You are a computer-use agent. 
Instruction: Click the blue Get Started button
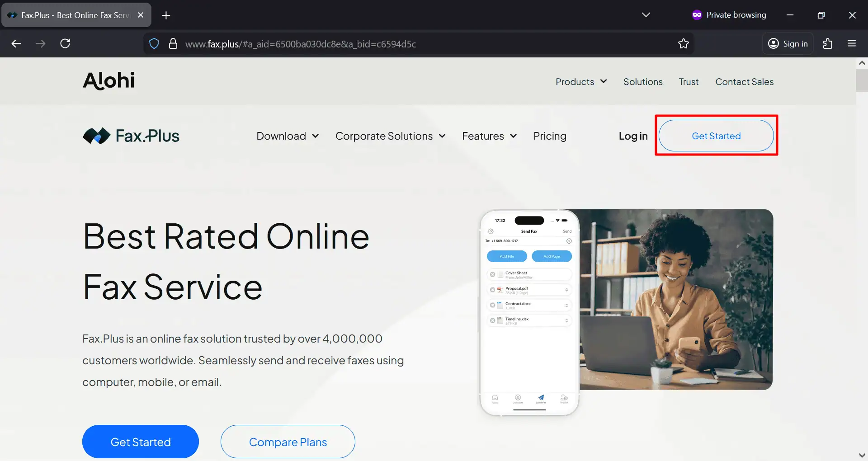click(x=141, y=442)
